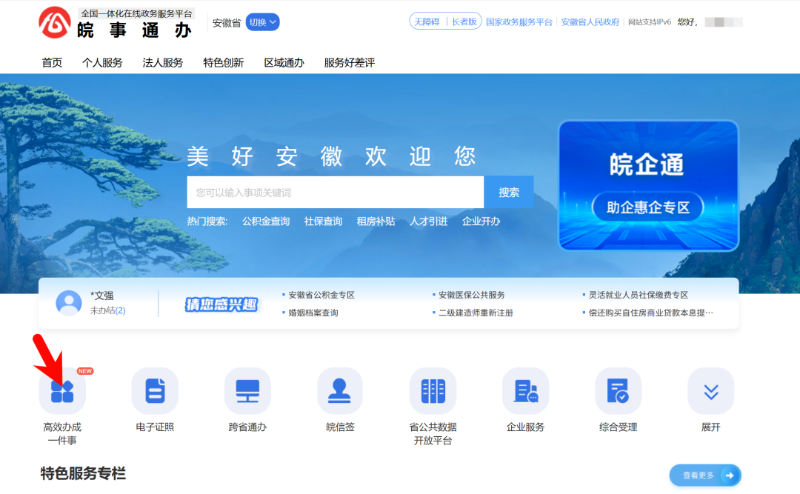Image resolution: width=800 pixels, height=494 pixels.
Task: Click 查看更多 in 特色服务专栏
Action: 705,476
